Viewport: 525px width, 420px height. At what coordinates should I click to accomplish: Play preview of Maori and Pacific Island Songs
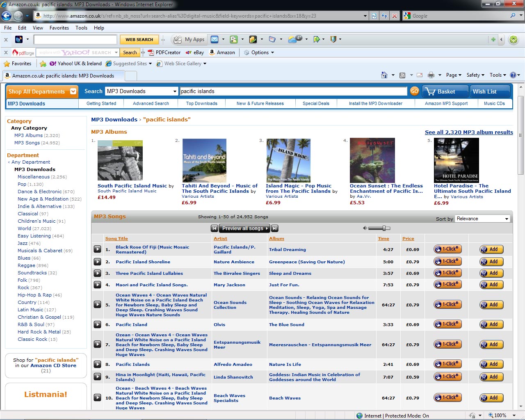tap(97, 284)
